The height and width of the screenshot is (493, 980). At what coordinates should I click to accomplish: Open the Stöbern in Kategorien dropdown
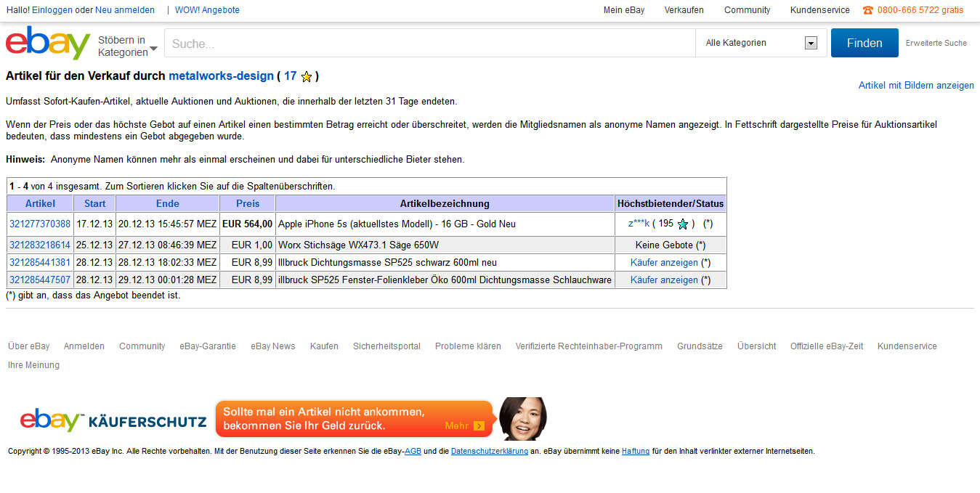(x=128, y=46)
